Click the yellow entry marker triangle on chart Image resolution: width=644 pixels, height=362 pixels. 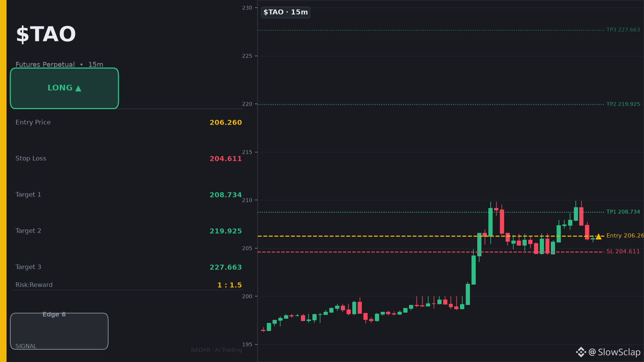pyautogui.click(x=598, y=236)
